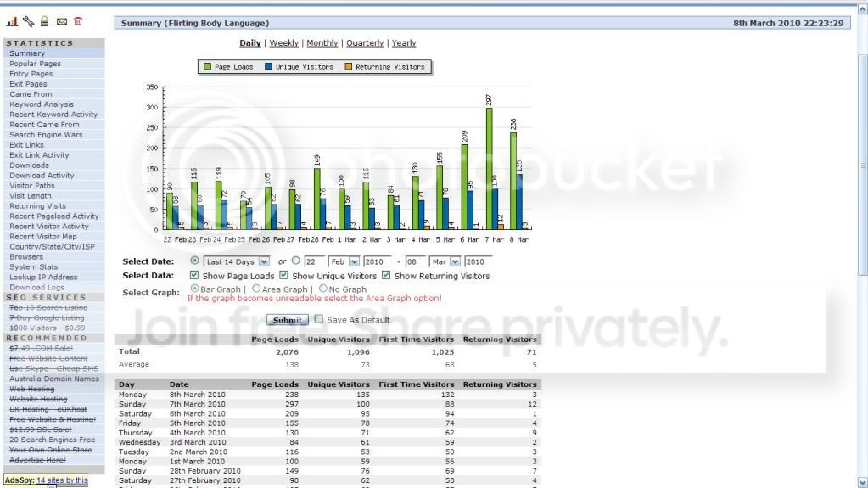Click the total page loads value 2,076
868x488 pixels.
click(x=287, y=351)
